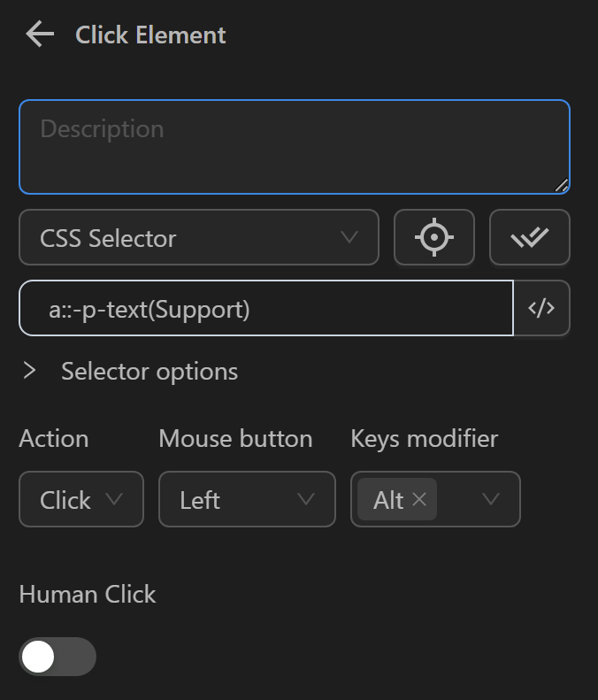This screenshot has width=598, height=700.
Task: Go back using the left arrow icon
Action: [x=40, y=35]
